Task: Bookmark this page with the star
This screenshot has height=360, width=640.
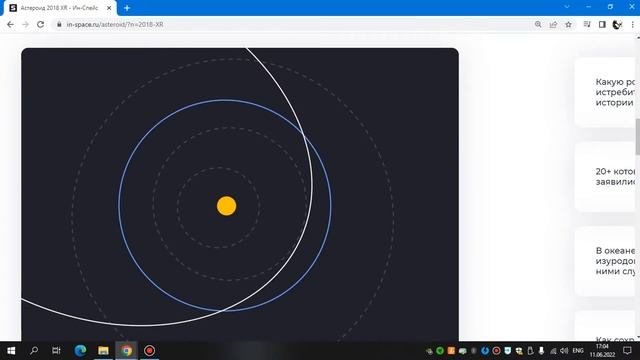Action: (568, 24)
